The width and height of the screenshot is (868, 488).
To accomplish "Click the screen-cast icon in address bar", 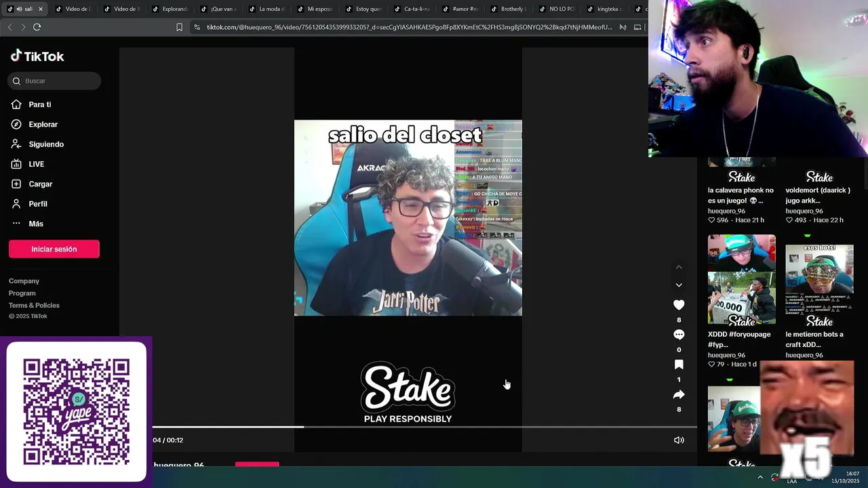I will 637,27.
